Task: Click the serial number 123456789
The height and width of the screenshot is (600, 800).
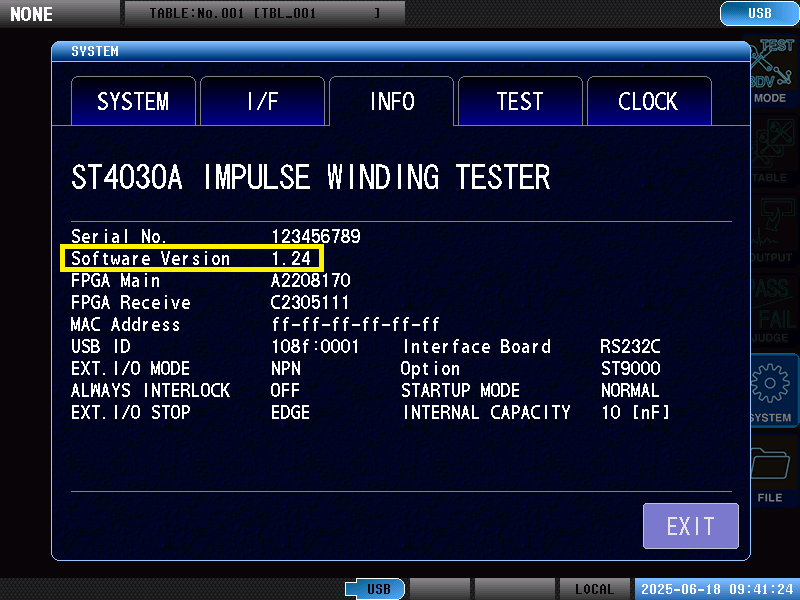Action: click(x=316, y=236)
